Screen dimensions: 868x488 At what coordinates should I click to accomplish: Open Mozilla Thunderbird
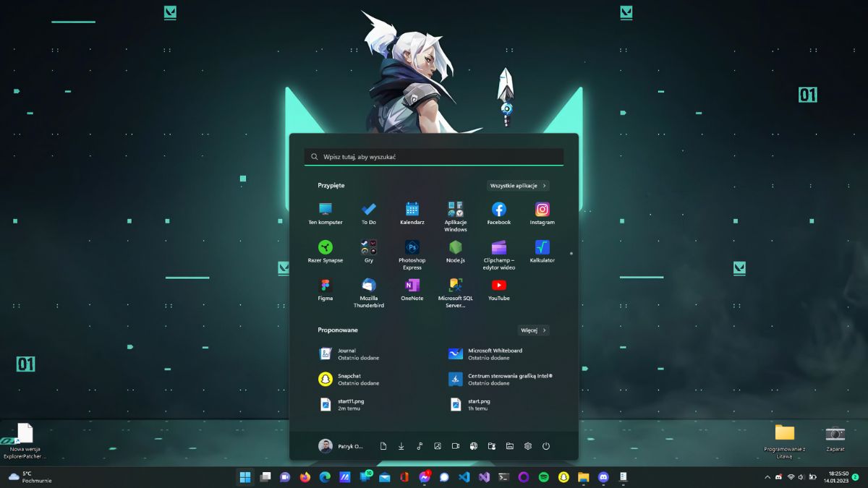(369, 293)
